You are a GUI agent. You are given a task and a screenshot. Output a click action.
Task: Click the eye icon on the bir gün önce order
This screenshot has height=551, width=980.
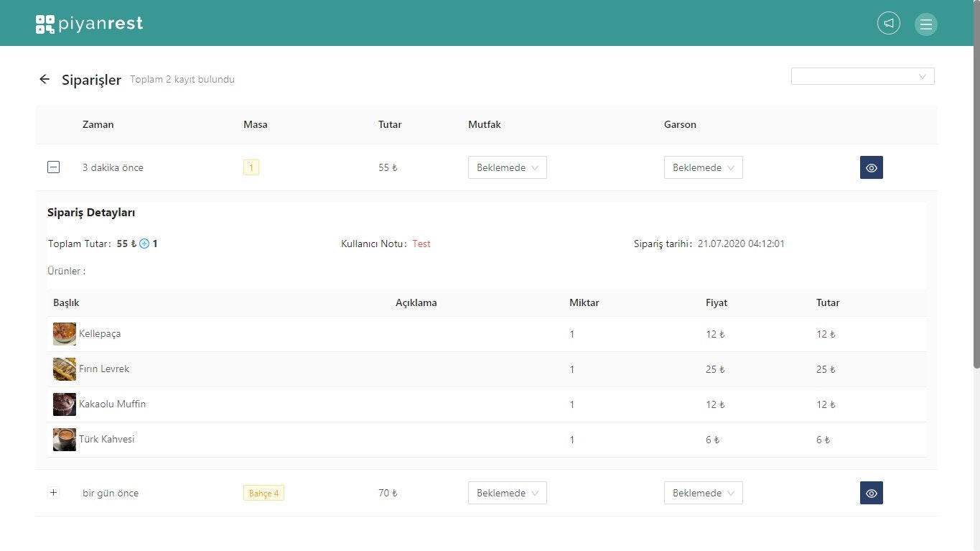pos(871,493)
